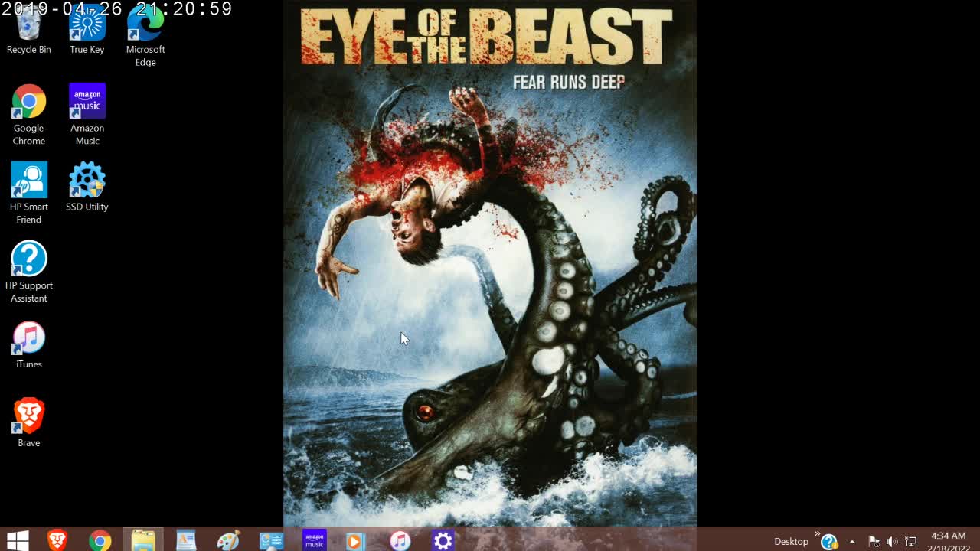Screen dimensions: 980x551
Task: Launch iTunes from the desktop
Action: (x=29, y=344)
